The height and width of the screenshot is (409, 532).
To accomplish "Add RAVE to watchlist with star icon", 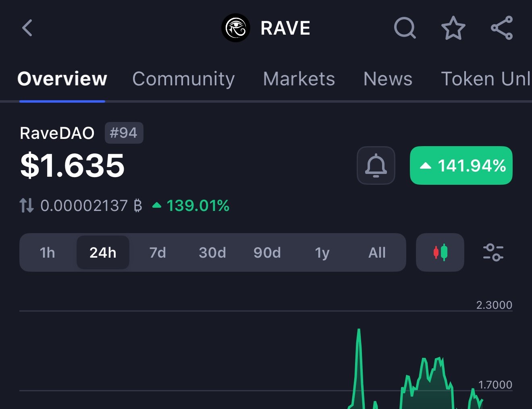I will pyautogui.click(x=453, y=28).
